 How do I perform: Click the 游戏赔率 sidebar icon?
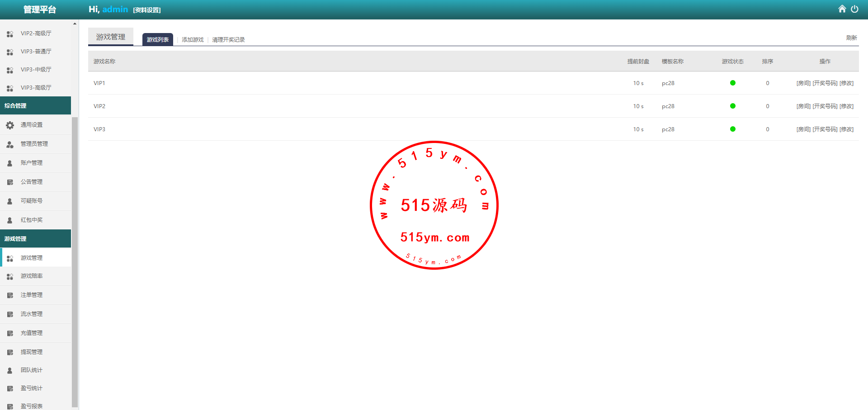tap(10, 276)
